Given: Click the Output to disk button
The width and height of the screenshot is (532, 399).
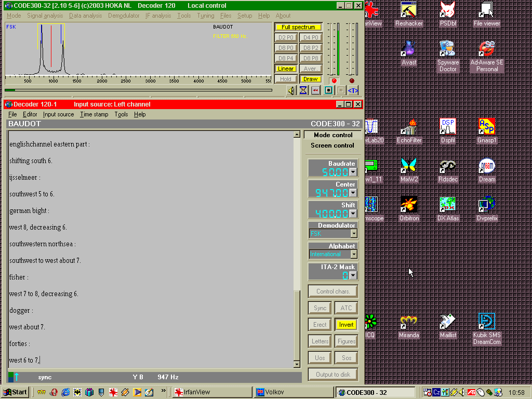Looking at the screenshot, I should (x=333, y=375).
